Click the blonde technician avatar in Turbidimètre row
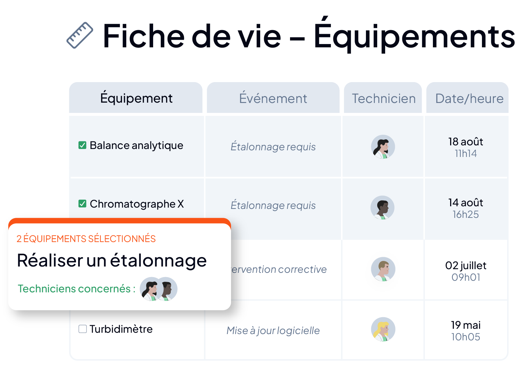532x392 pixels. point(383,329)
